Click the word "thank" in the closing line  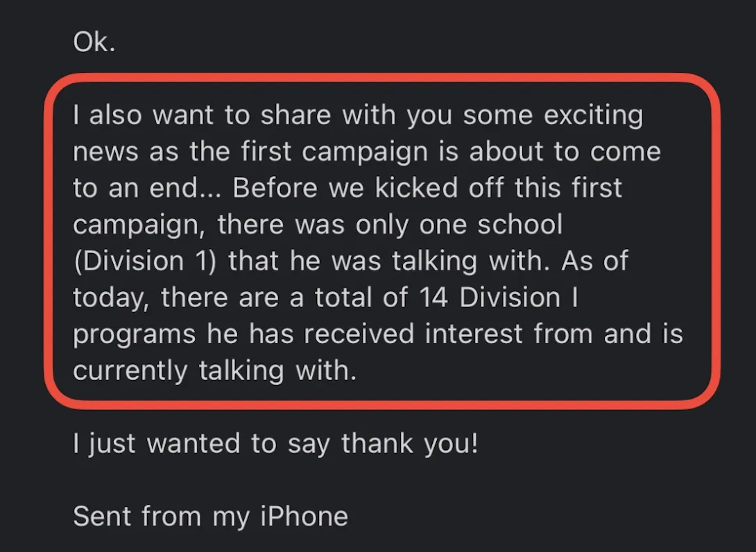(x=377, y=443)
